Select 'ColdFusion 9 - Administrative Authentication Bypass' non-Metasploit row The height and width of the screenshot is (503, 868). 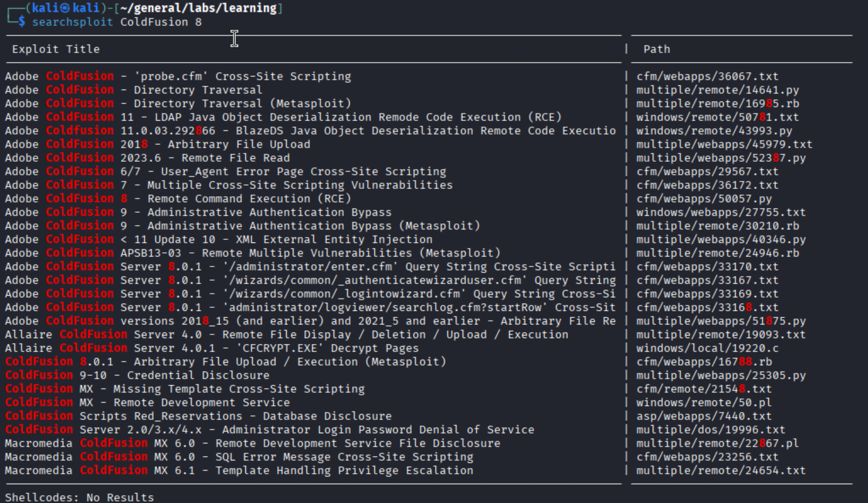tap(198, 212)
